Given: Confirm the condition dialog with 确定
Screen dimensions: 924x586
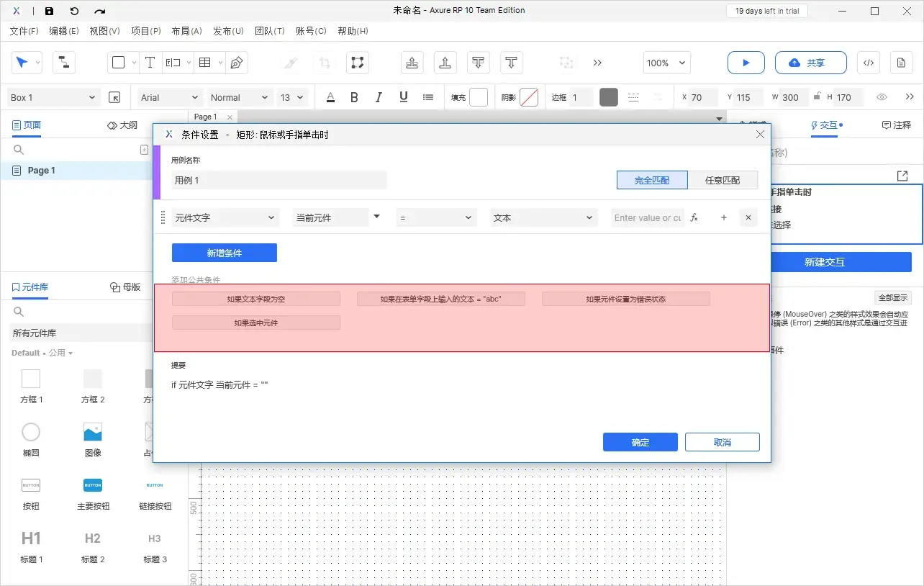Looking at the screenshot, I should click(640, 442).
